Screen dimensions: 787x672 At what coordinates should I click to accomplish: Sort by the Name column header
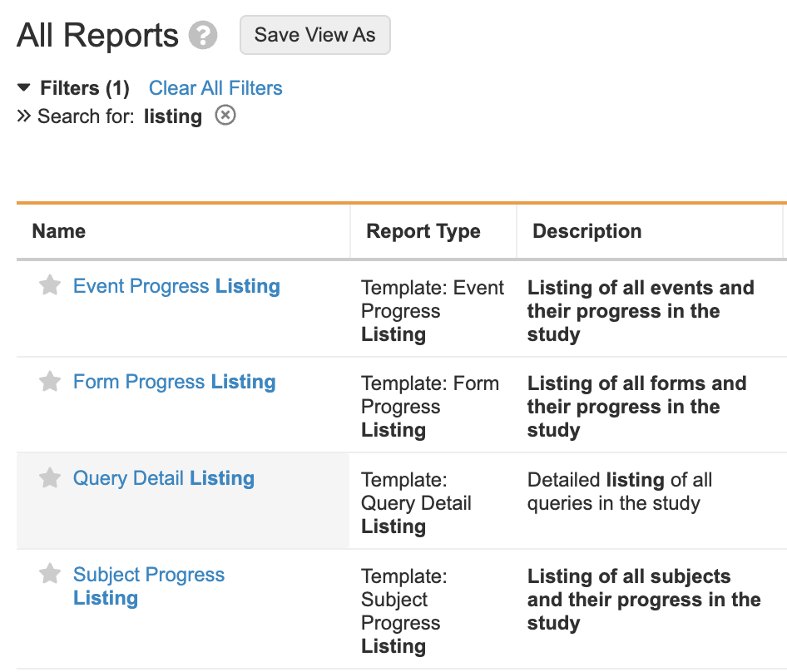point(59,231)
